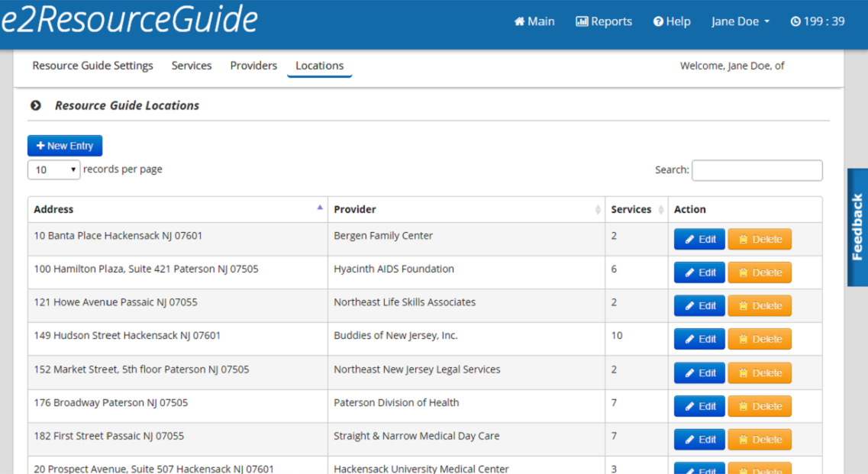The height and width of the screenshot is (474, 868).
Task: Open Jane Doe user menu
Action: coord(740,21)
